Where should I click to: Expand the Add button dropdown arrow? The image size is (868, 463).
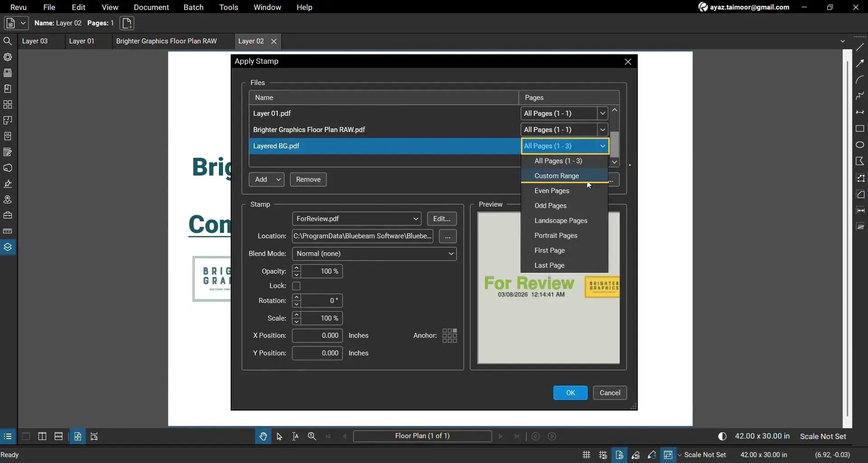pyautogui.click(x=279, y=180)
